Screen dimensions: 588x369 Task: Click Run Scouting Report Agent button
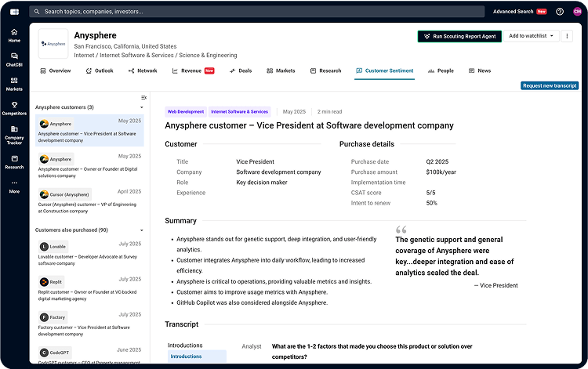[459, 36]
